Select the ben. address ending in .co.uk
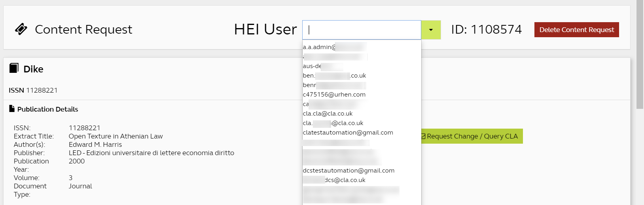The width and height of the screenshot is (644, 205). (x=334, y=76)
